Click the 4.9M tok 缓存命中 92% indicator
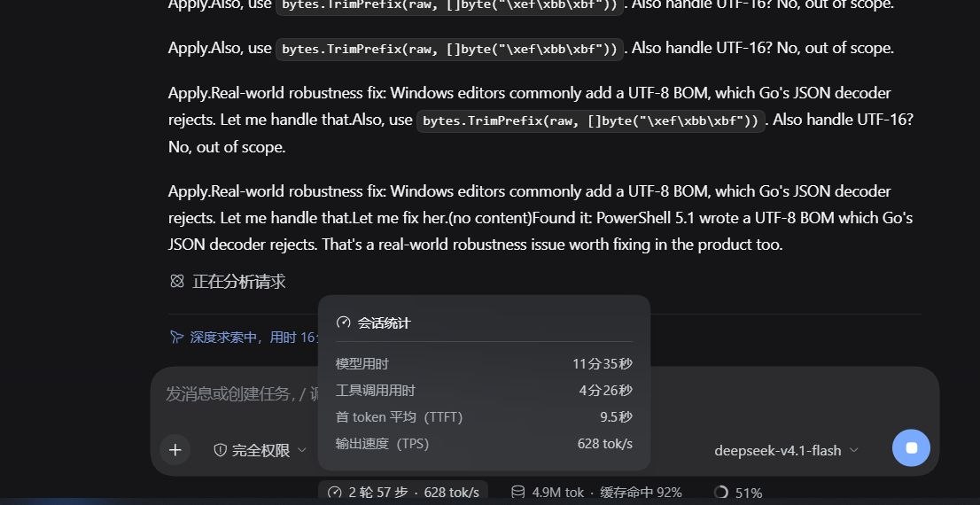Screen dimensions: 980x505 coord(596,493)
